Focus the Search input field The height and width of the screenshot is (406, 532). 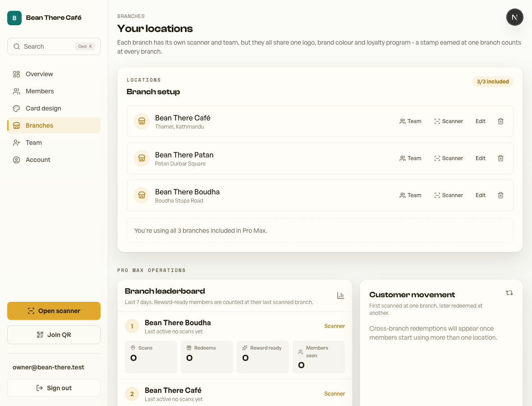[x=54, y=46]
